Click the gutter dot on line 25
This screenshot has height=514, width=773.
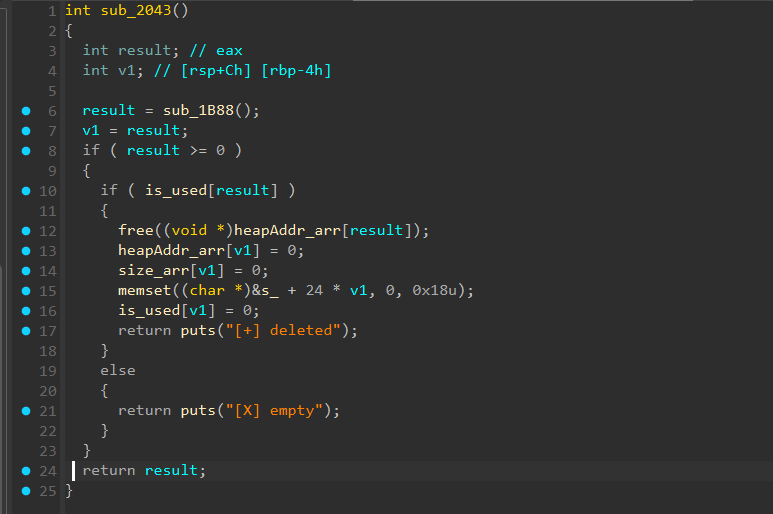pyautogui.click(x=27, y=491)
